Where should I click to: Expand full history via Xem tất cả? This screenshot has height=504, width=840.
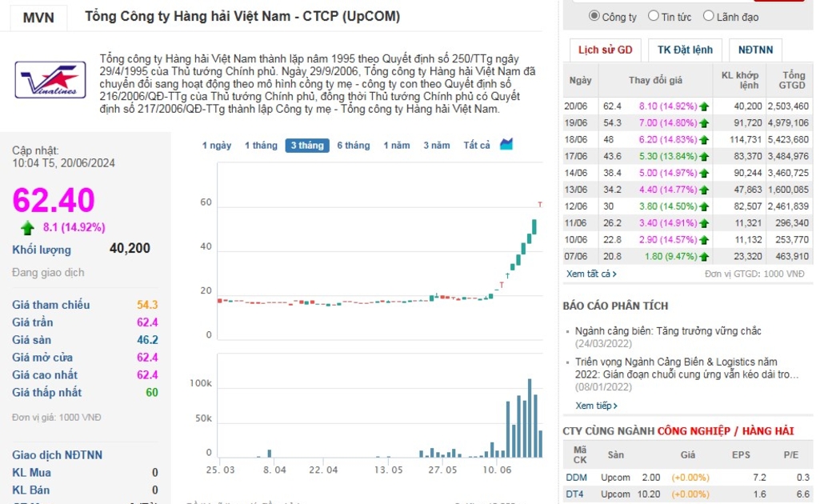tap(591, 274)
